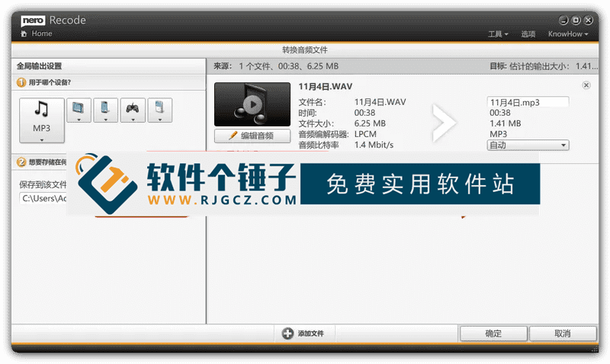Choose the tablet/TV device category

tap(79, 110)
